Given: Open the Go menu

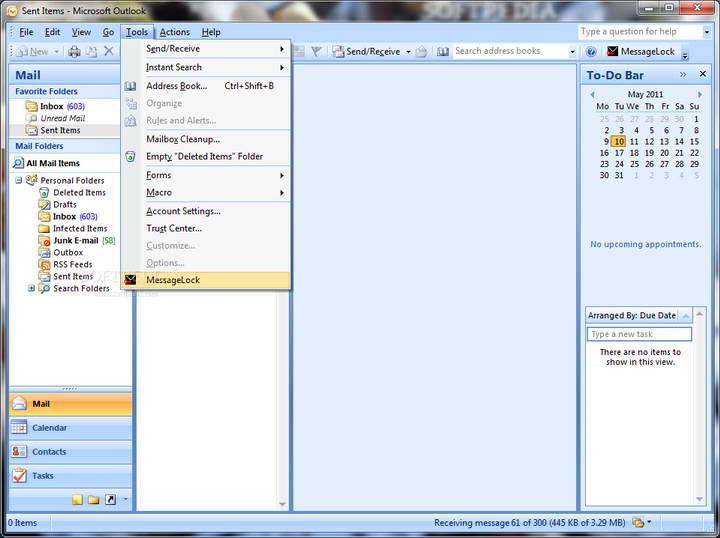Looking at the screenshot, I should 108,32.
